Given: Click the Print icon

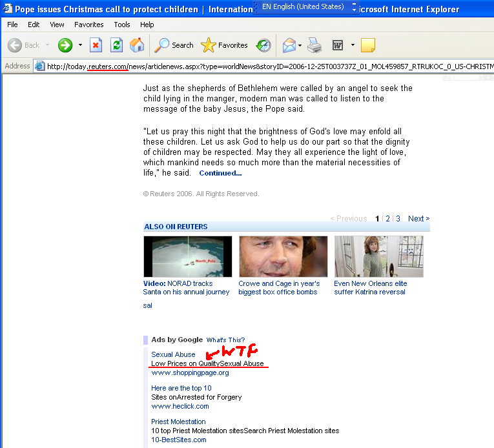Looking at the screenshot, I should click(x=314, y=45).
